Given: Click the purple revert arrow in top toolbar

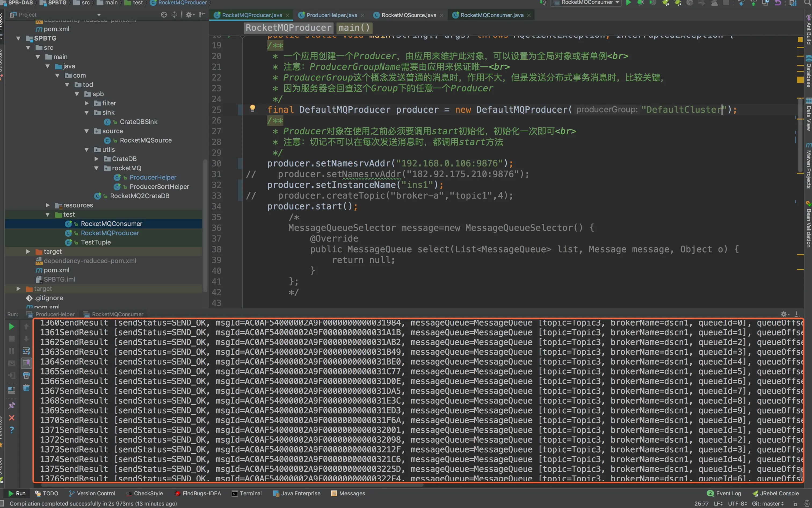Looking at the screenshot, I should pyautogui.click(x=778, y=3).
